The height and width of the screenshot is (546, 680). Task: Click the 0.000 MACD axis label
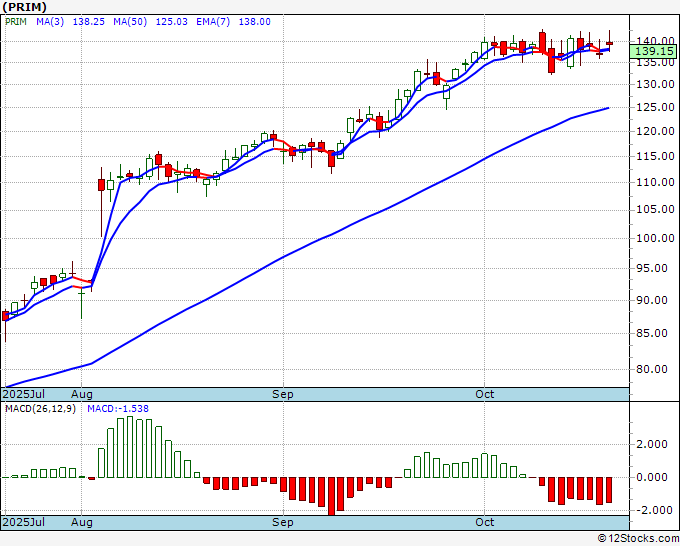tap(651, 477)
